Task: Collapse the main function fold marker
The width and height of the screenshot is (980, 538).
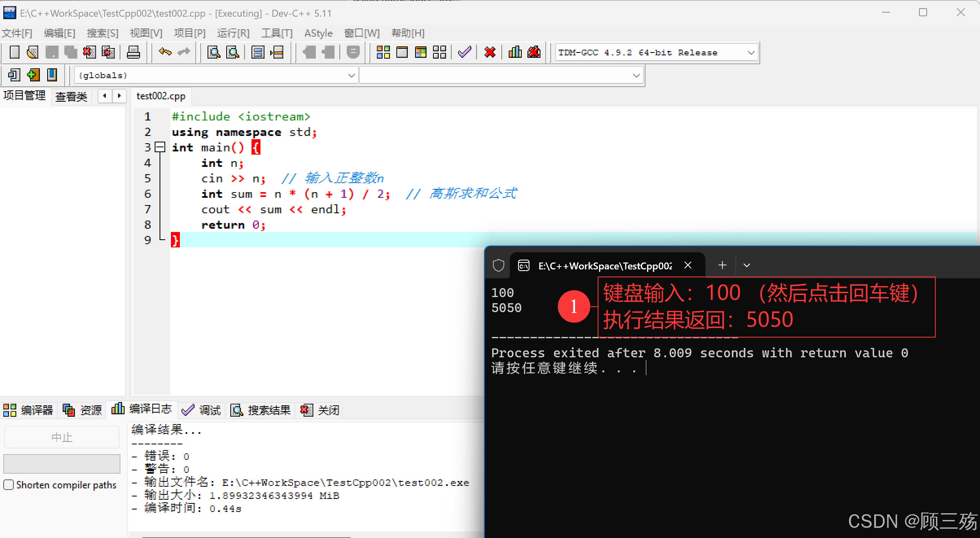Action: (x=160, y=147)
